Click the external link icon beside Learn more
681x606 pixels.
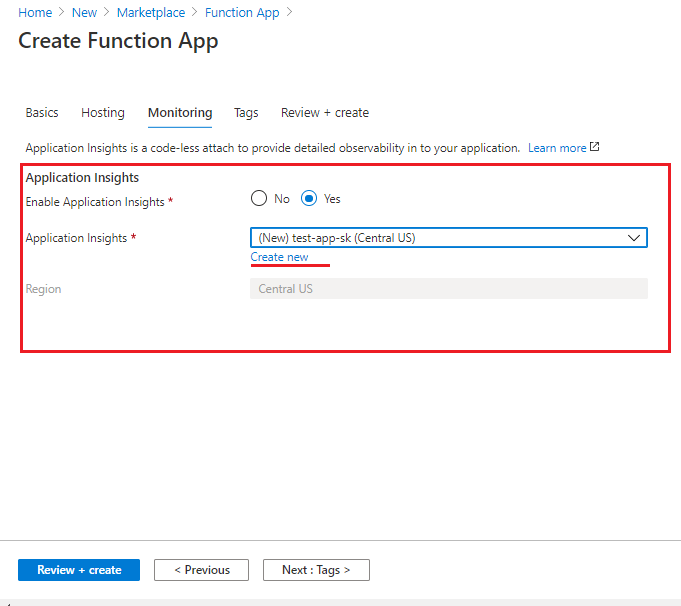595,147
